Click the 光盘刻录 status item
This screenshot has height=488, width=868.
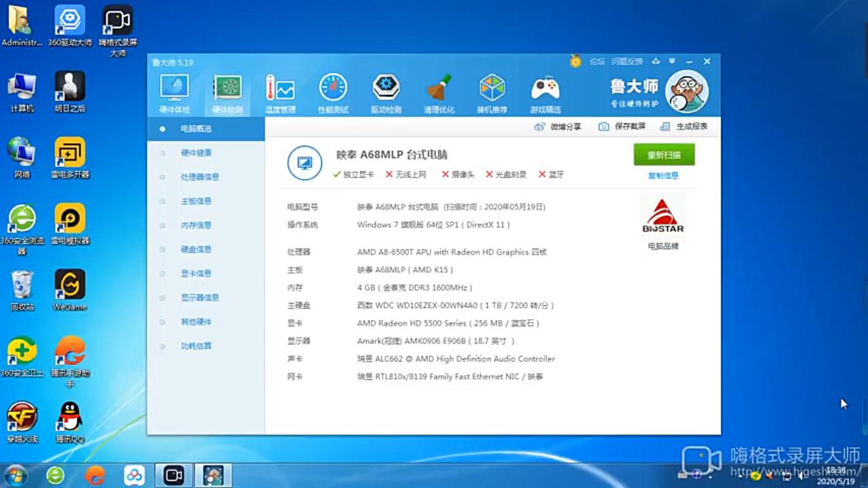coord(506,174)
